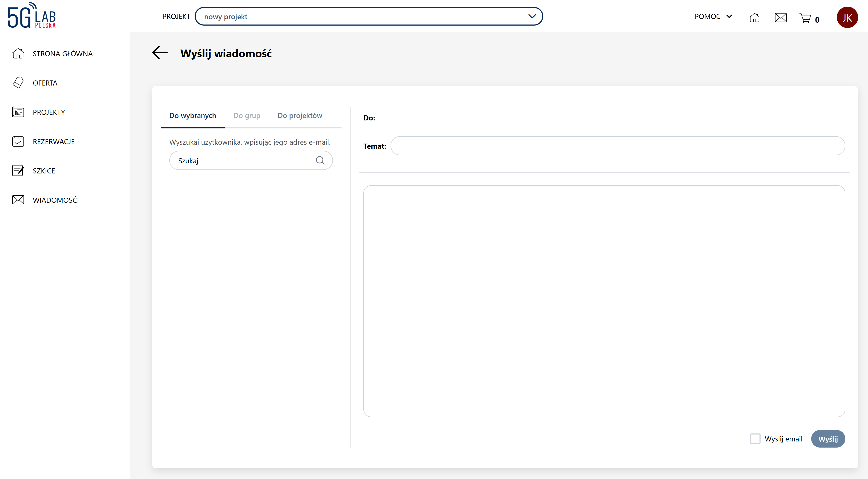868x479 pixels.
Task: Go to Oferta in sidebar
Action: [45, 83]
